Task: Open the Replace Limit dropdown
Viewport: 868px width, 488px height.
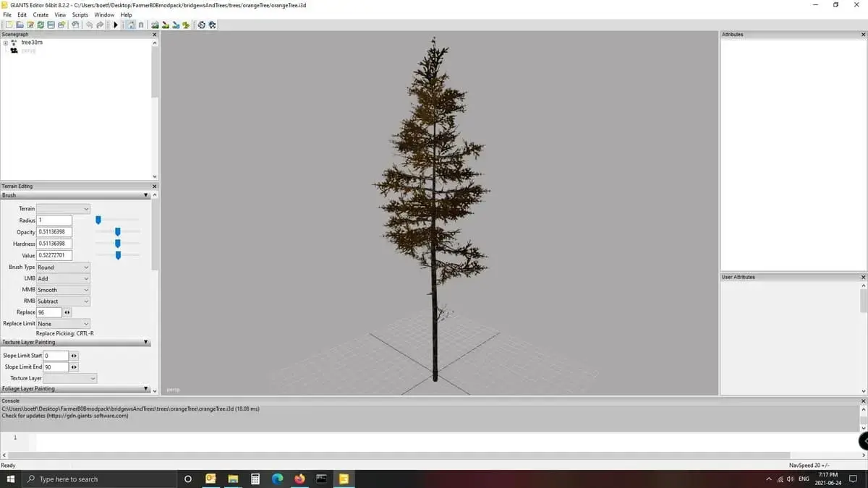Action: point(64,324)
